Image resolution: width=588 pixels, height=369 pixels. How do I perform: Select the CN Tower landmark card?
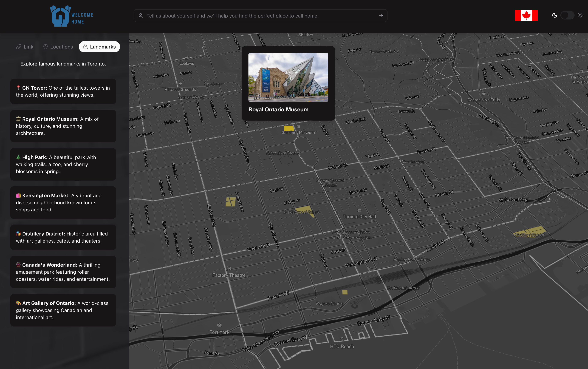coord(63,91)
